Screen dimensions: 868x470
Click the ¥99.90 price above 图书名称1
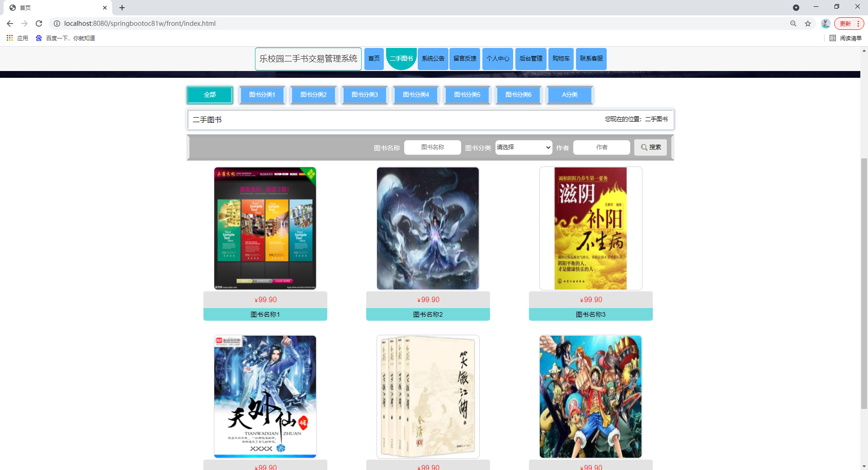tap(265, 300)
